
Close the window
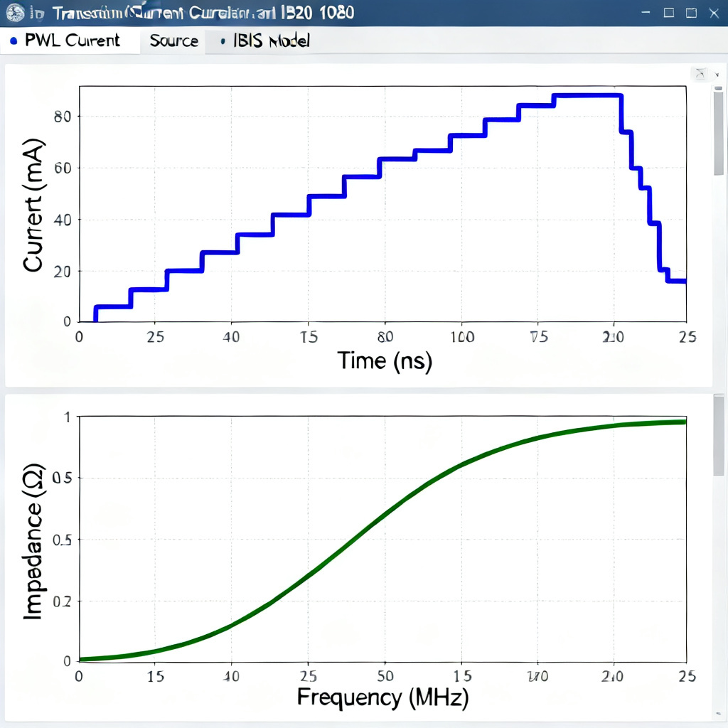[x=714, y=13]
